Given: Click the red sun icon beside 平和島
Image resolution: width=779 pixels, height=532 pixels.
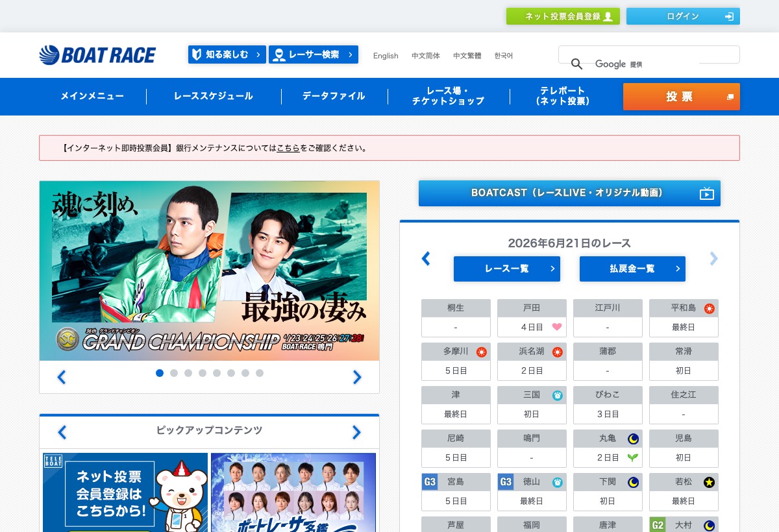Looking at the screenshot, I should click(x=710, y=308).
